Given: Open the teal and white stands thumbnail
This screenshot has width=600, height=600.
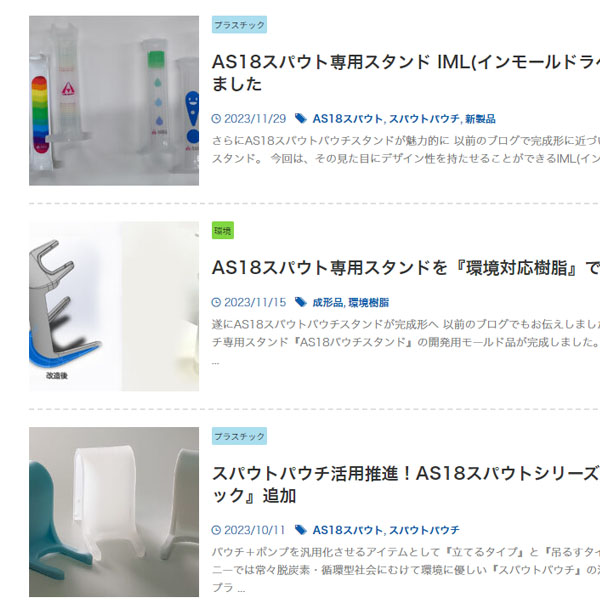Looking at the screenshot, I should click(x=114, y=512).
